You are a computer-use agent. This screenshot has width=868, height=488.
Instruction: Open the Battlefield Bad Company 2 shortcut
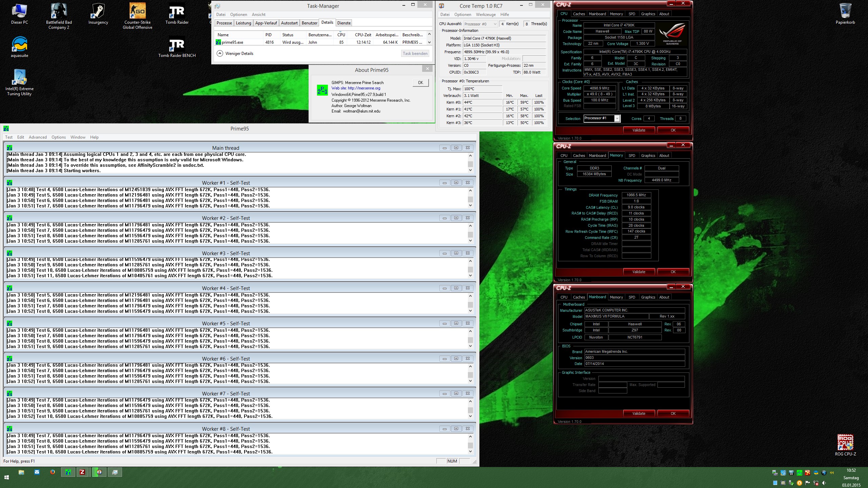[59, 12]
